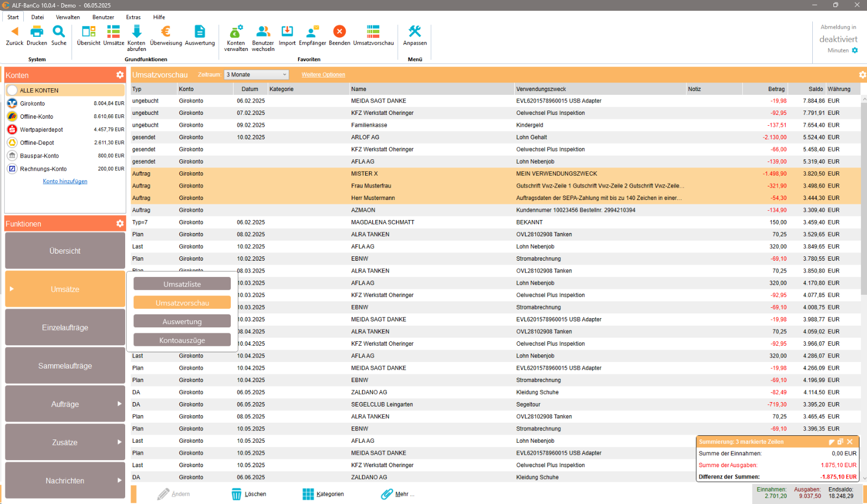Select the MISTER X transaction row
Viewport: 867px width, 504px height.
coord(495,173)
